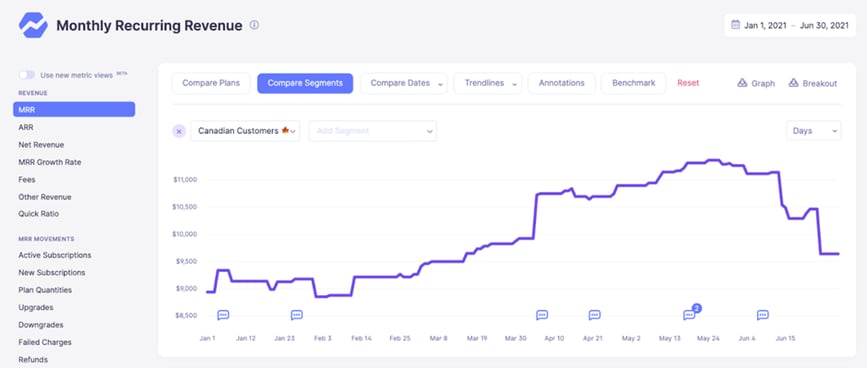
Task: Open annotation comment icon near Jan 23
Action: 297,315
